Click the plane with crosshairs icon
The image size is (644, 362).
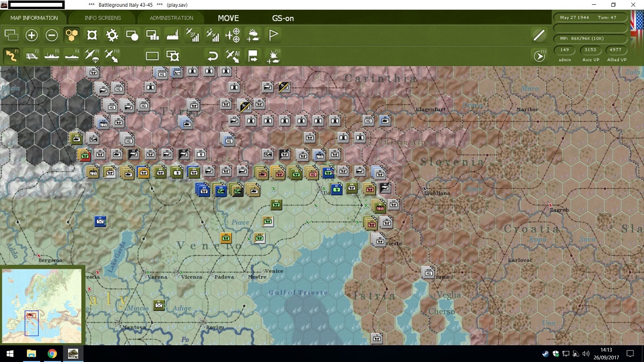[233, 35]
